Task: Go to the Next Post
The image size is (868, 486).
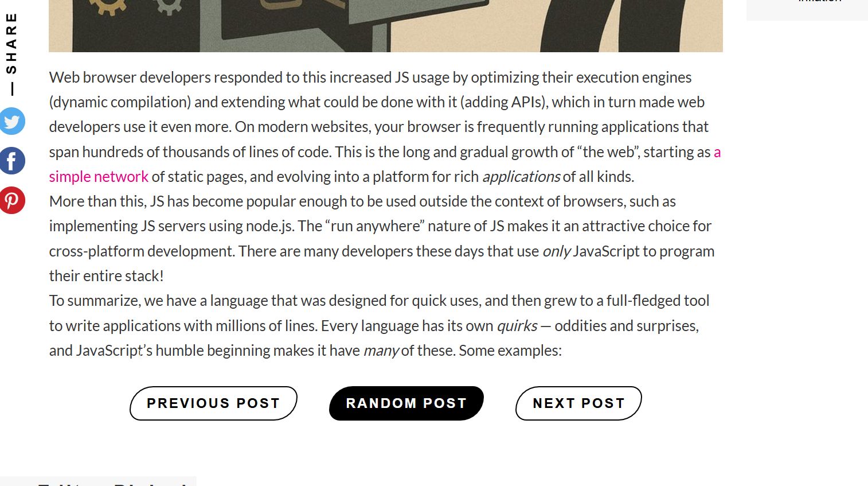Action: (578, 403)
